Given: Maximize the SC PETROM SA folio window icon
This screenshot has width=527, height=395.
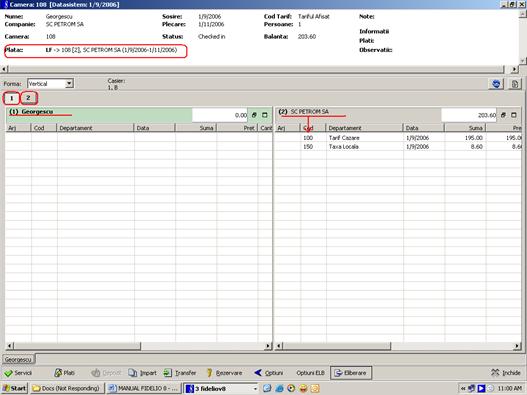Looking at the screenshot, I should tap(514, 115).
